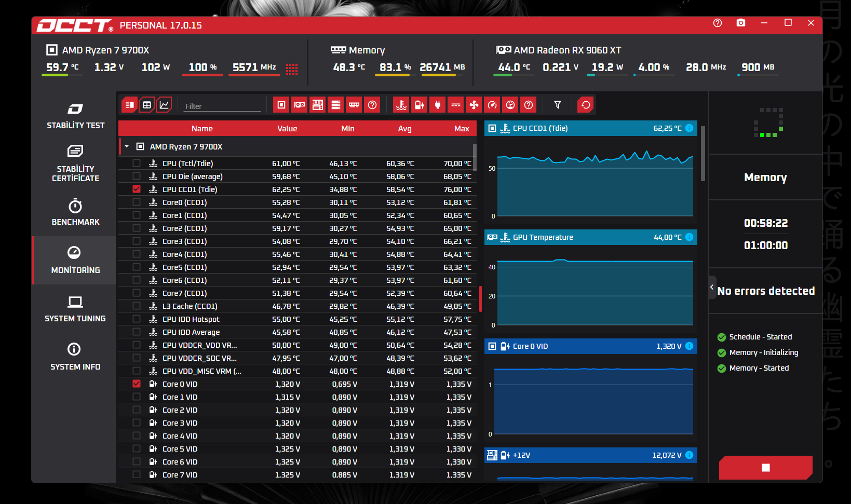The width and height of the screenshot is (851, 504).
Task: Check the CPU Die (average) checkbox
Action: pos(137,176)
